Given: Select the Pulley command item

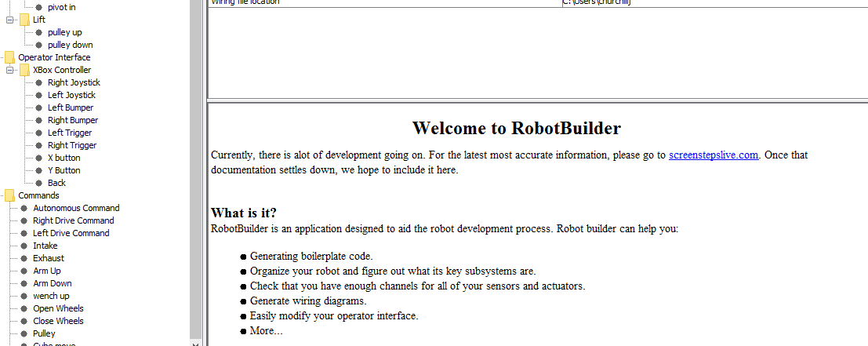Looking at the screenshot, I should click(44, 333).
